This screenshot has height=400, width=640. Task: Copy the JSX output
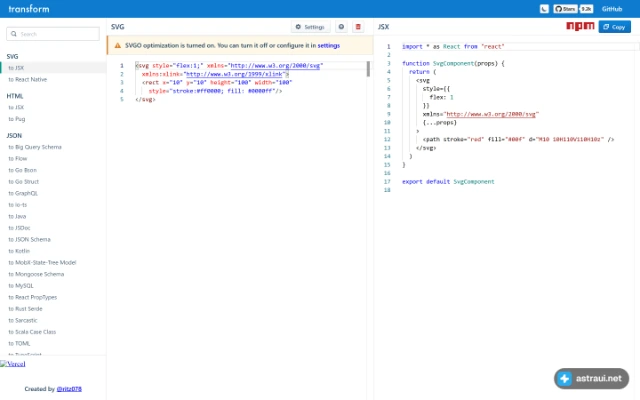click(x=614, y=27)
